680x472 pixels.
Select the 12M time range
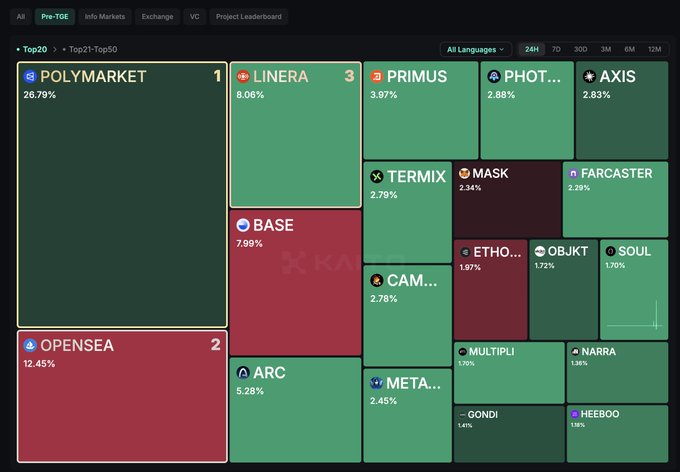coord(654,49)
